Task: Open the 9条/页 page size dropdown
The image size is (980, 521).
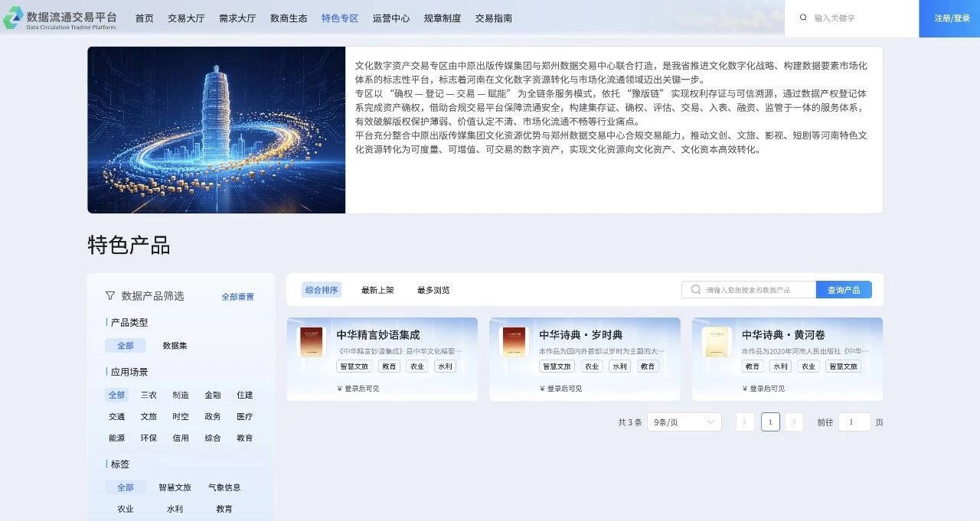Action: coord(684,422)
